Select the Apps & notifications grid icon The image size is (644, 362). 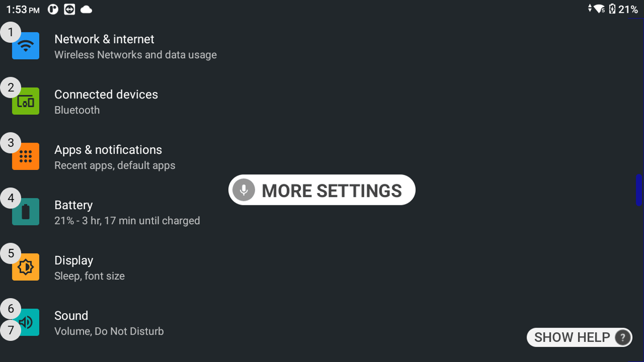[25, 156]
